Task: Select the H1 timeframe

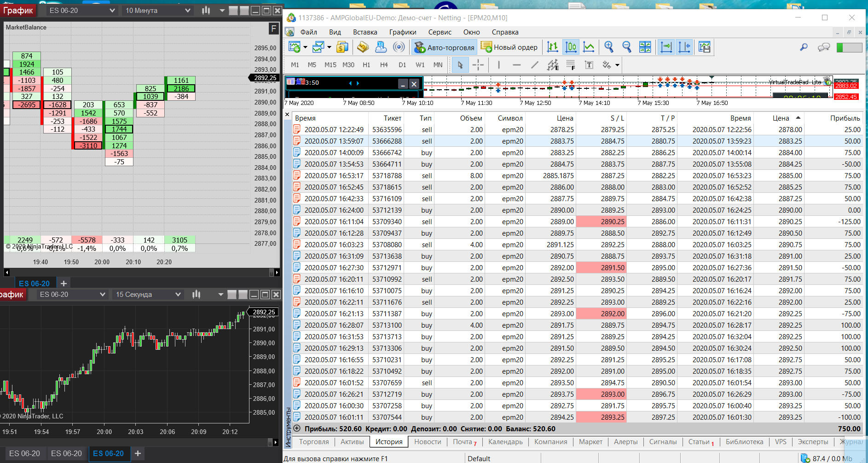Action: tap(366, 65)
